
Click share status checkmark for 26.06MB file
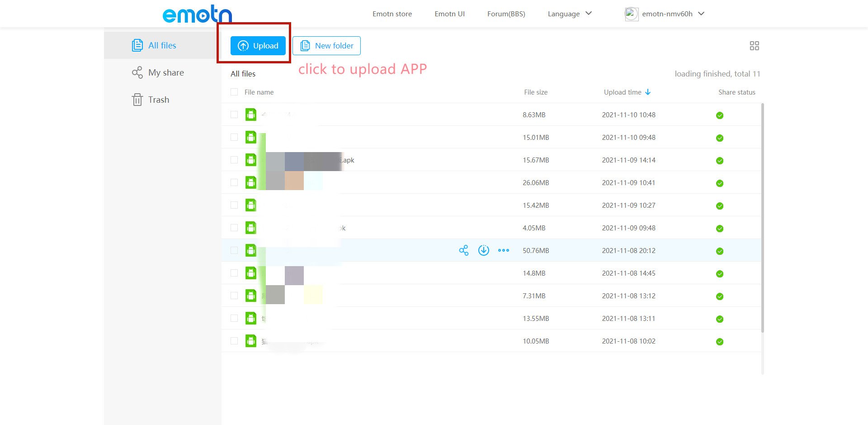point(720,183)
